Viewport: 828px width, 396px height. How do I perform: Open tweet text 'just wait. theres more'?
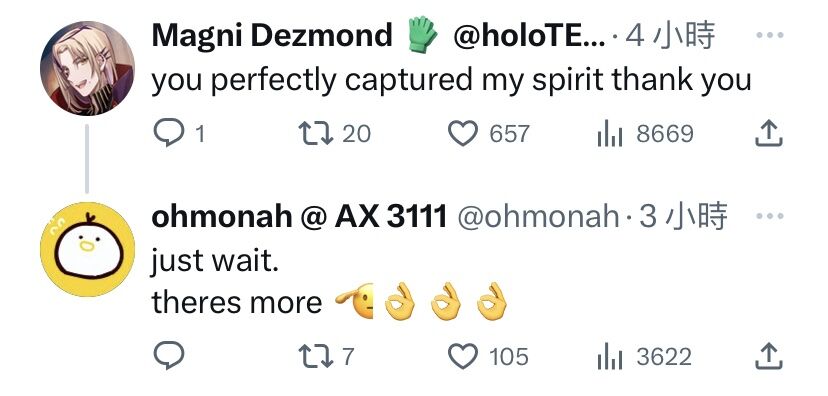329,282
